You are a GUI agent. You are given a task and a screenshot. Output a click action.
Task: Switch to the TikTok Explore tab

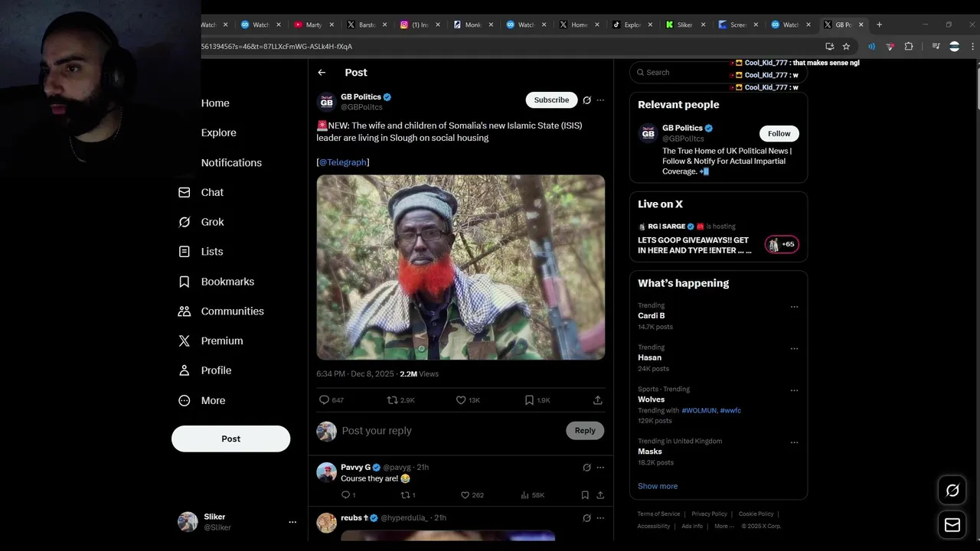(x=632, y=24)
